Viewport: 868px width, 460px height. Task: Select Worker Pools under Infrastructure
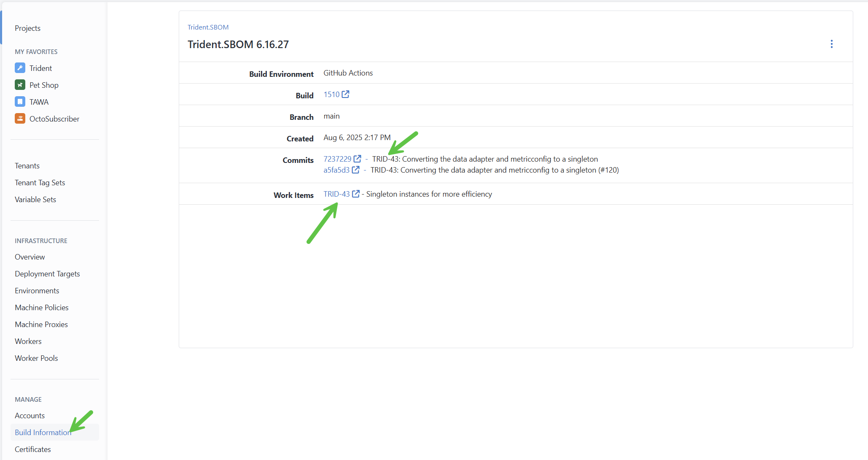click(x=36, y=358)
